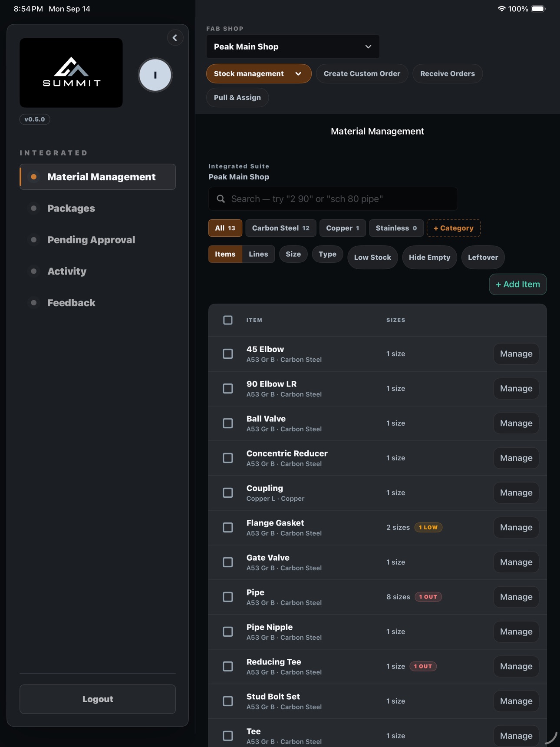
Task: Collapse the sidebar with the chevron button
Action: point(175,38)
